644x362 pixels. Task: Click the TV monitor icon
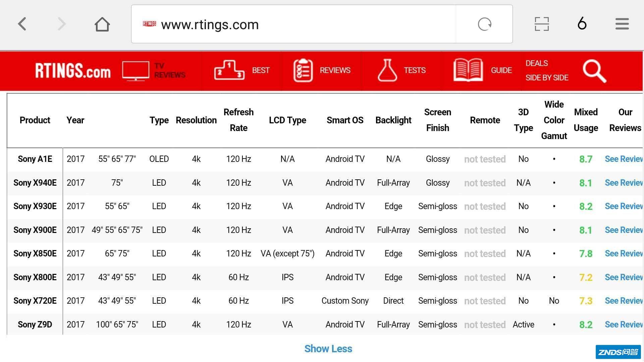(136, 71)
